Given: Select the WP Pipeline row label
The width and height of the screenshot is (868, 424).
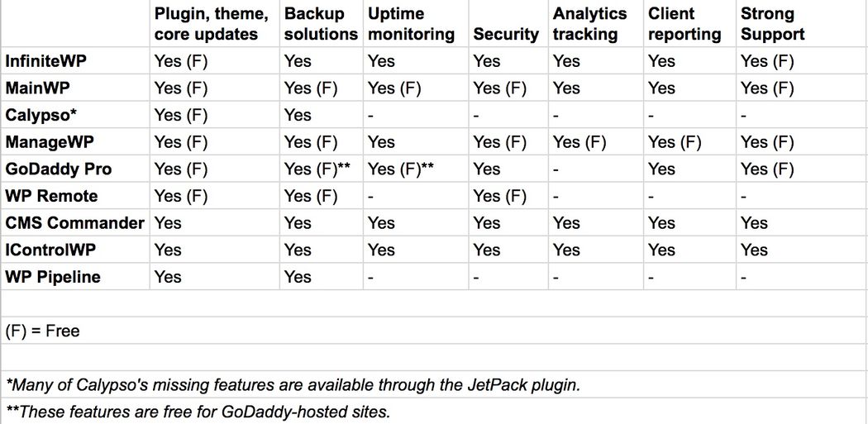Looking at the screenshot, I should point(75,277).
